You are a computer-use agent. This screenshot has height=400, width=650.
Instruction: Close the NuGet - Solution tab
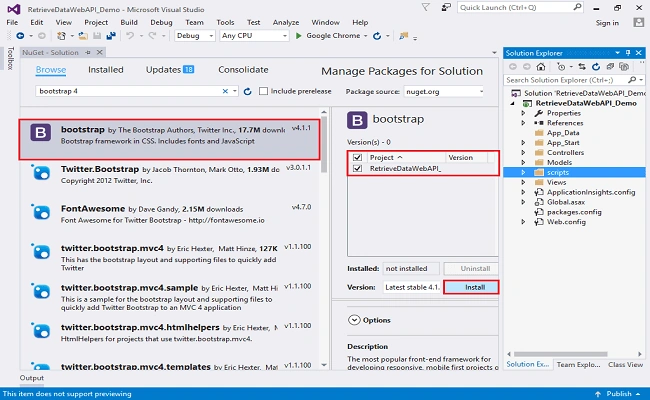pos(99,52)
